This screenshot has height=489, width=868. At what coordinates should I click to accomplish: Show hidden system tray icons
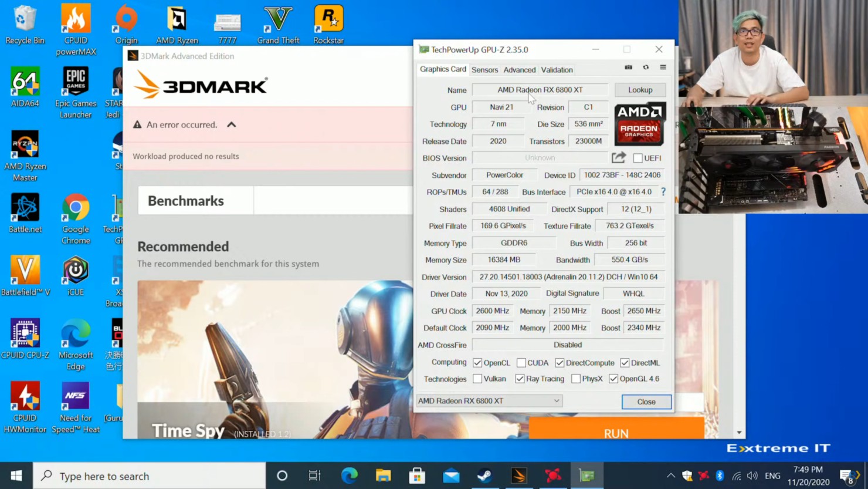click(671, 475)
